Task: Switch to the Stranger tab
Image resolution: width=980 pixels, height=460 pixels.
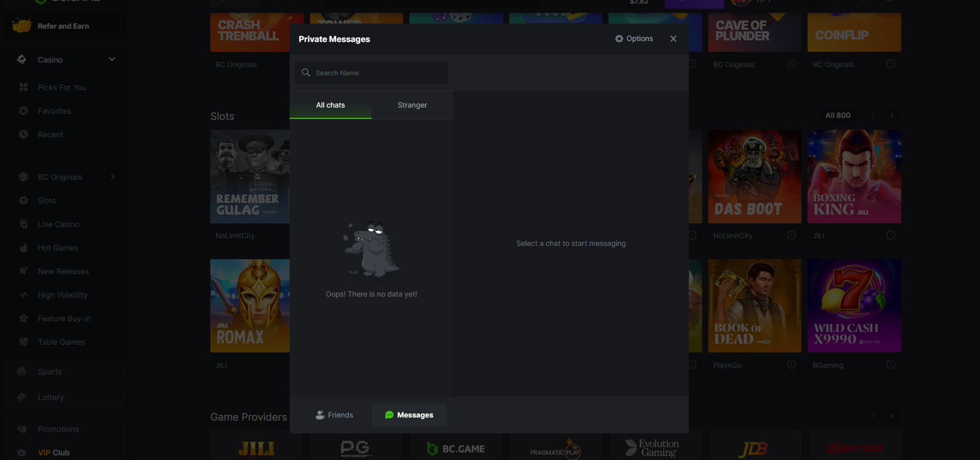Action: (x=412, y=105)
